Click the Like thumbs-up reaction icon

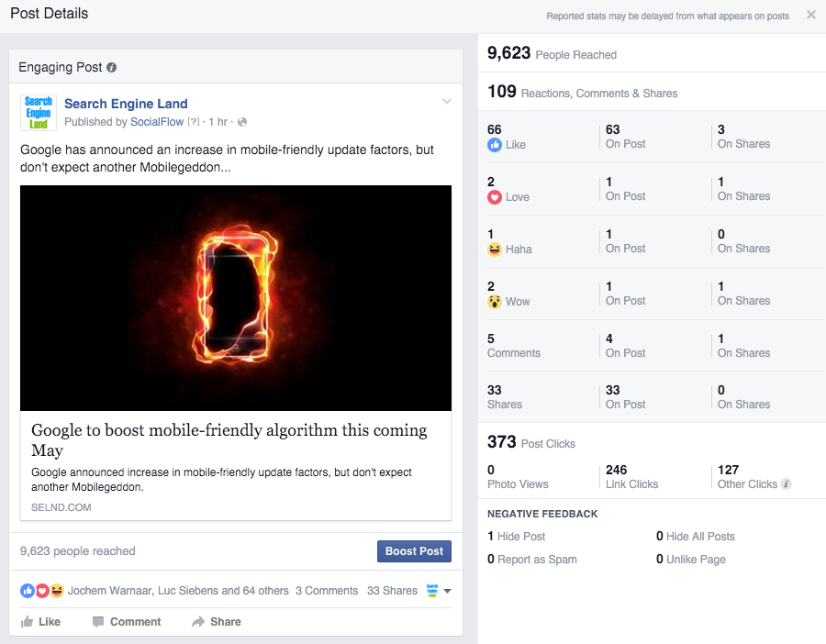click(493, 144)
